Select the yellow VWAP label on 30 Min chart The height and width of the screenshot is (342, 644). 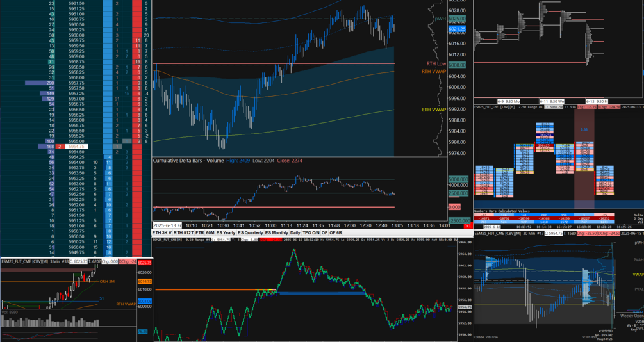coord(638,275)
